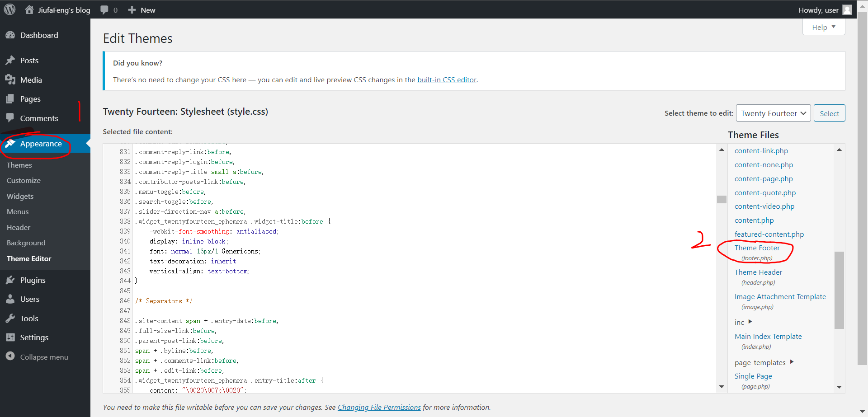Screen dimensions: 868x417
Task: Open the JiufaFeng's blog home icon
Action: click(x=29, y=9)
